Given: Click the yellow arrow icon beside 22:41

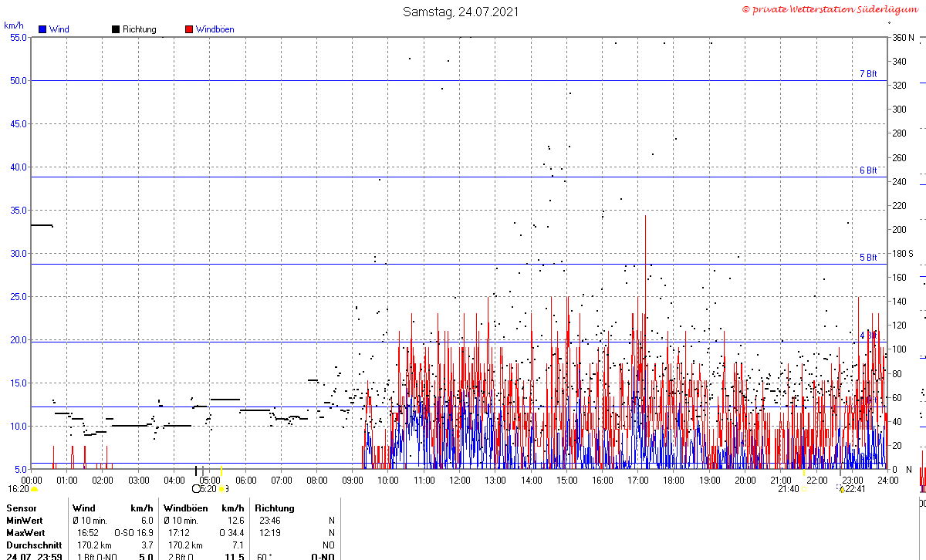Looking at the screenshot, I should click(x=842, y=489).
